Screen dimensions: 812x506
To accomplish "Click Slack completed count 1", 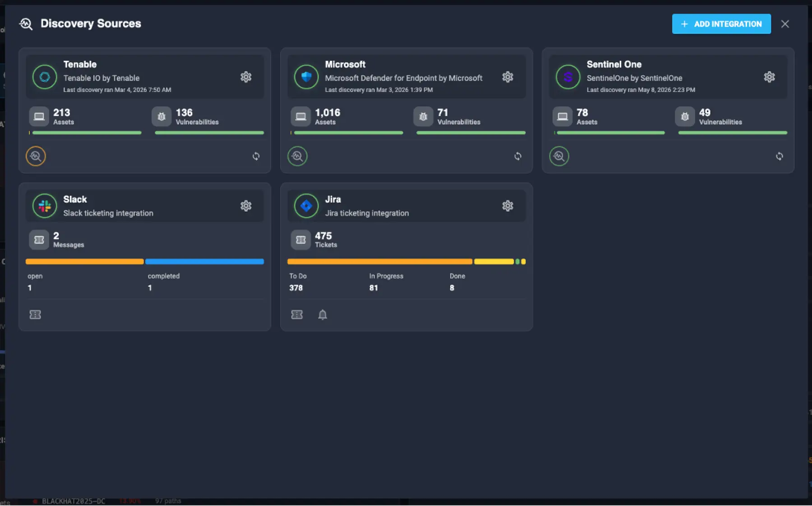I will point(150,288).
